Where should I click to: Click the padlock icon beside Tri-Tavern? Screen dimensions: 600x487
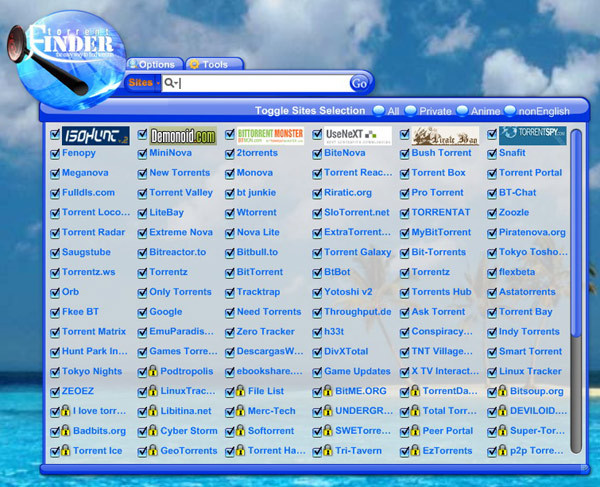pyautogui.click(x=328, y=450)
